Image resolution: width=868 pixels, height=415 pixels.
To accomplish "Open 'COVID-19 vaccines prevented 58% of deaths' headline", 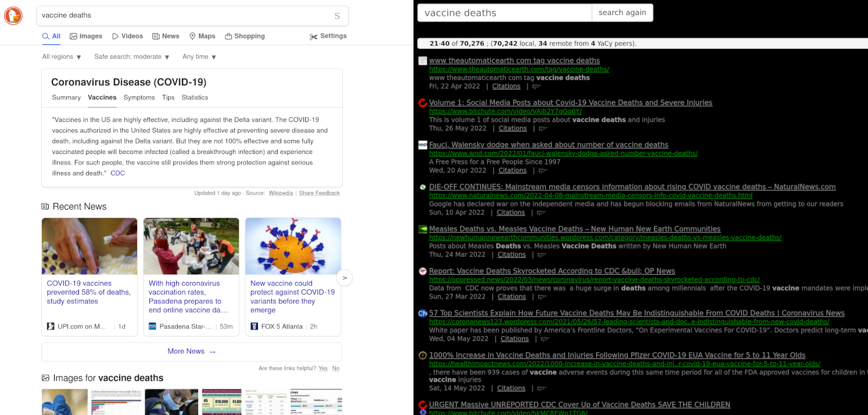I will coord(89,292).
